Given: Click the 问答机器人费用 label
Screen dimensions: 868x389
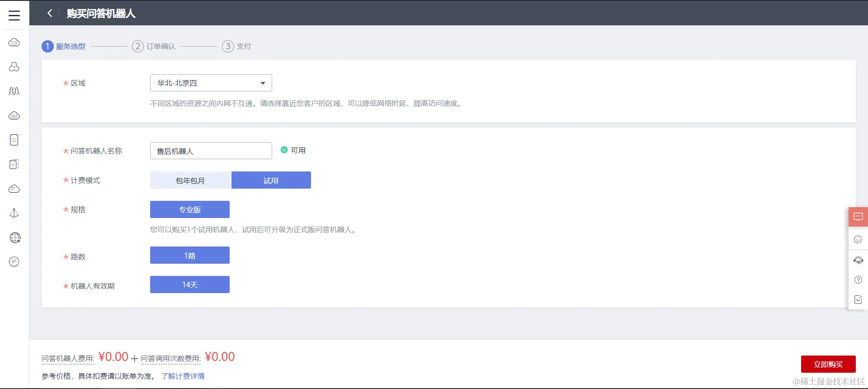Looking at the screenshot, I should click(x=68, y=359).
